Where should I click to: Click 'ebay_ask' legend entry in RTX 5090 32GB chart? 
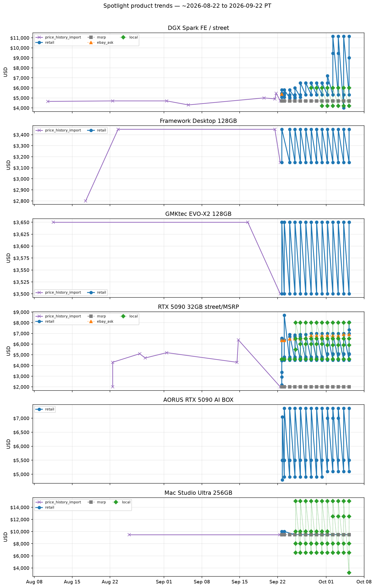(100, 321)
